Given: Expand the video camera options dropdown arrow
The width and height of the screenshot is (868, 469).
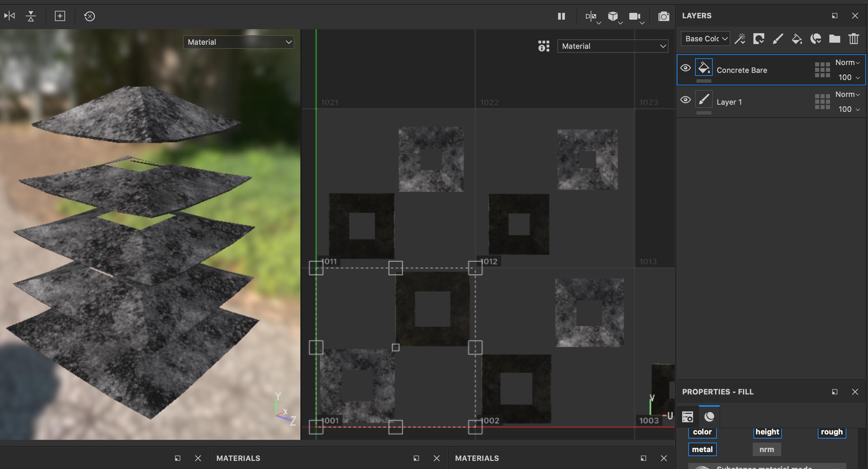Looking at the screenshot, I should tap(642, 23).
